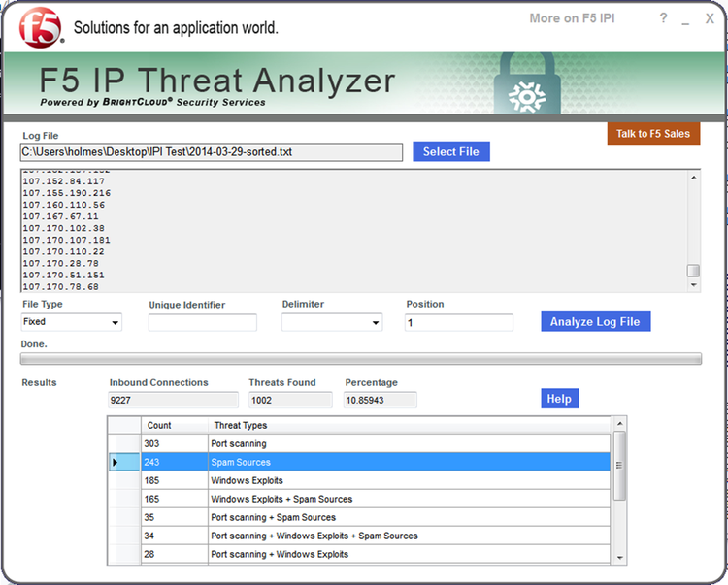Click the count cell 35
Viewport: 728px width, 585px height.
pyautogui.click(x=174, y=517)
